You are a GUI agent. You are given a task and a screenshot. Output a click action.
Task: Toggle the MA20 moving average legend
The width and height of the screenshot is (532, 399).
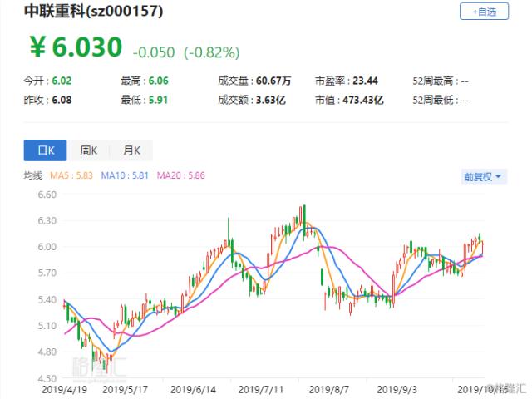pos(181,175)
